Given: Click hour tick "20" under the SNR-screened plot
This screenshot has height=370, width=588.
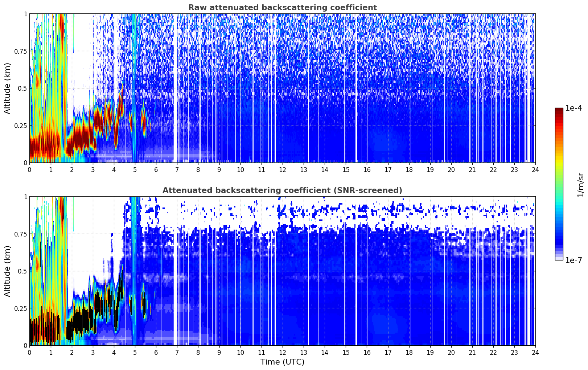Looking at the screenshot, I should (451, 352).
